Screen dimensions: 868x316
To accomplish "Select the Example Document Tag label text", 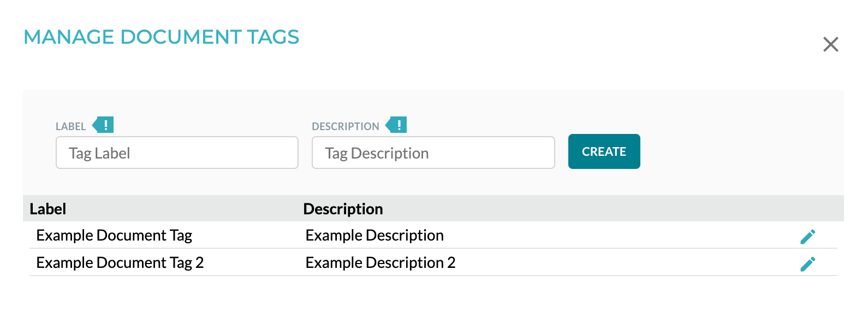I will pos(114,236).
